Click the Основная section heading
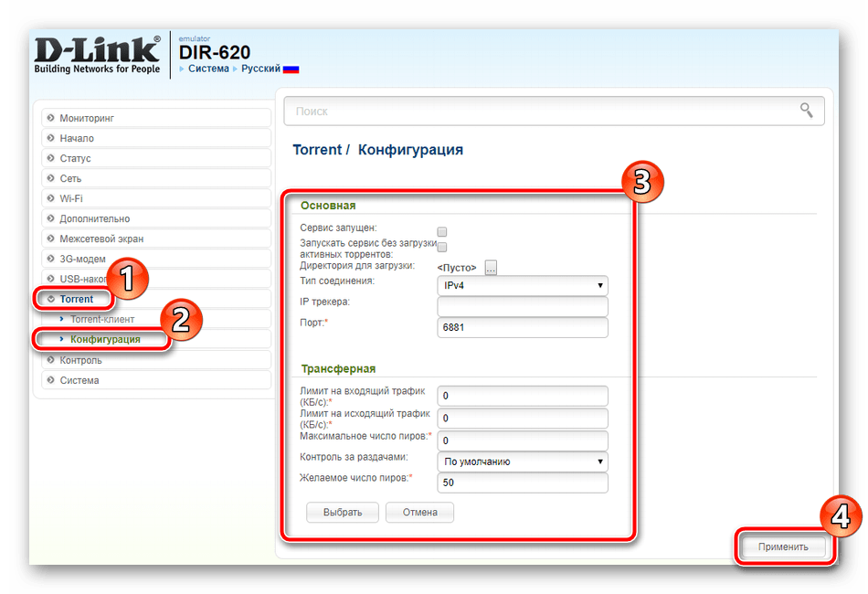This screenshot has height=594, width=868. click(328, 206)
